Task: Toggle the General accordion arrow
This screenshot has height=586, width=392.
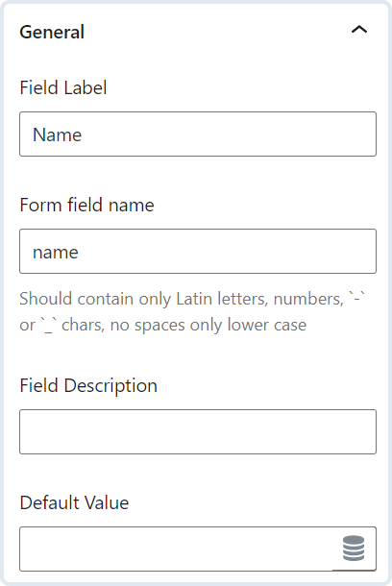Action: click(x=359, y=30)
